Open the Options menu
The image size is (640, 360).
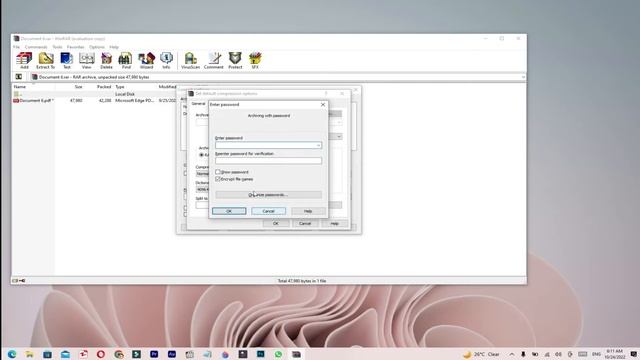click(x=97, y=47)
